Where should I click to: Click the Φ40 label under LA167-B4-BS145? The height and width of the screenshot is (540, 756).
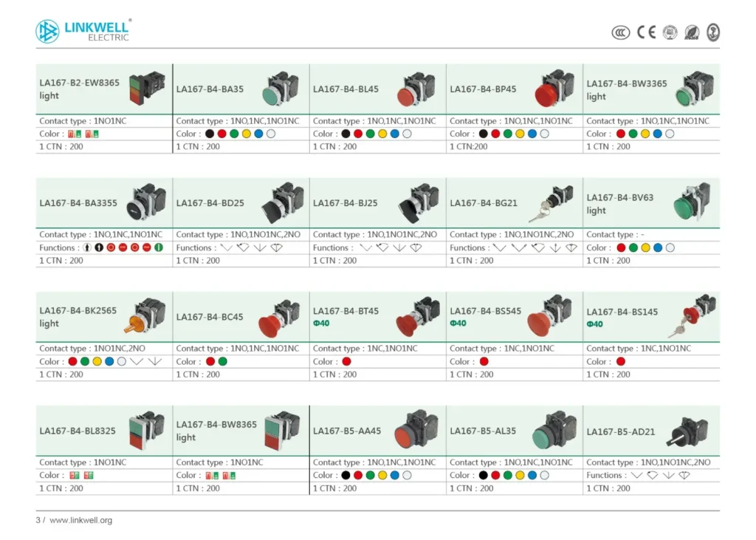coord(594,324)
